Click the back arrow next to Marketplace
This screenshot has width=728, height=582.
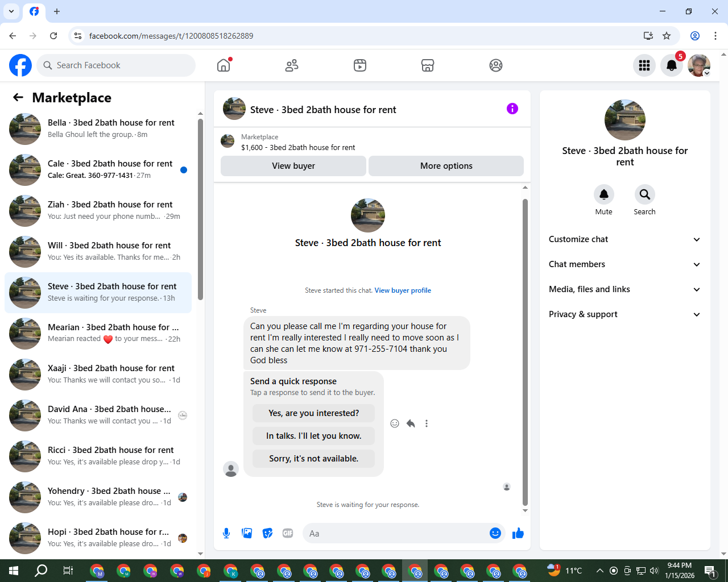(18, 97)
